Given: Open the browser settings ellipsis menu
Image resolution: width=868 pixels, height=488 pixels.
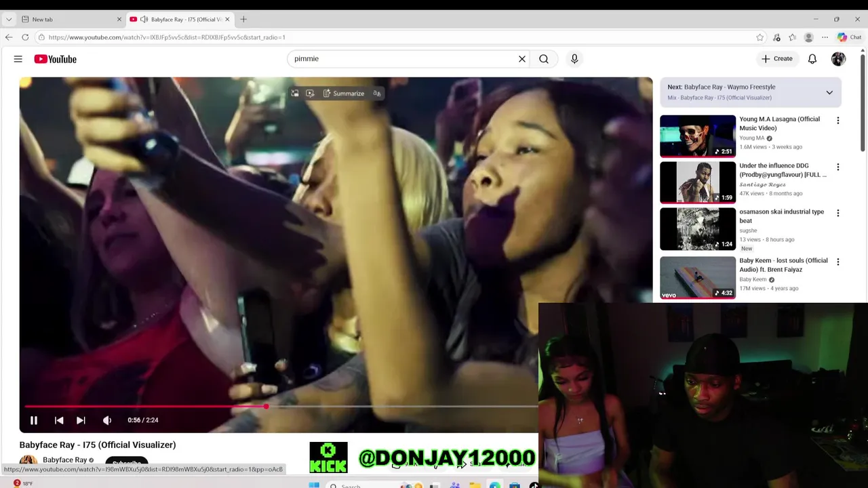Looking at the screenshot, I should pyautogui.click(x=825, y=37).
